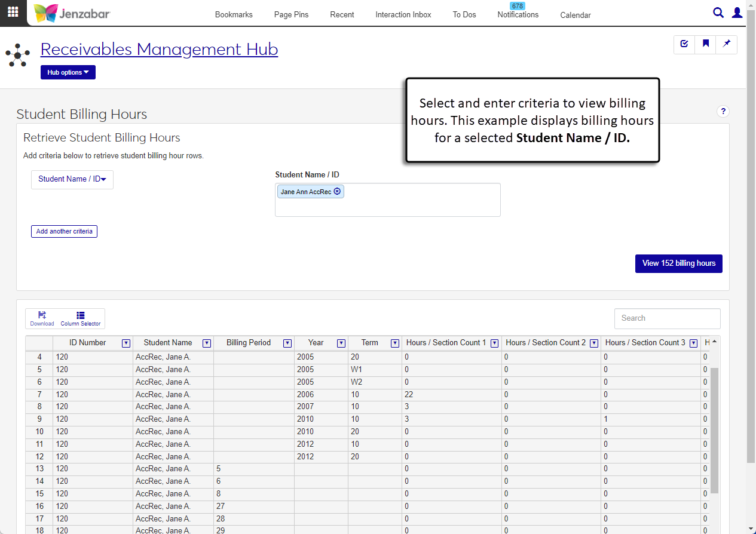Image resolution: width=756 pixels, height=534 pixels.
Task: Click Add another criteria button
Action: (64, 231)
